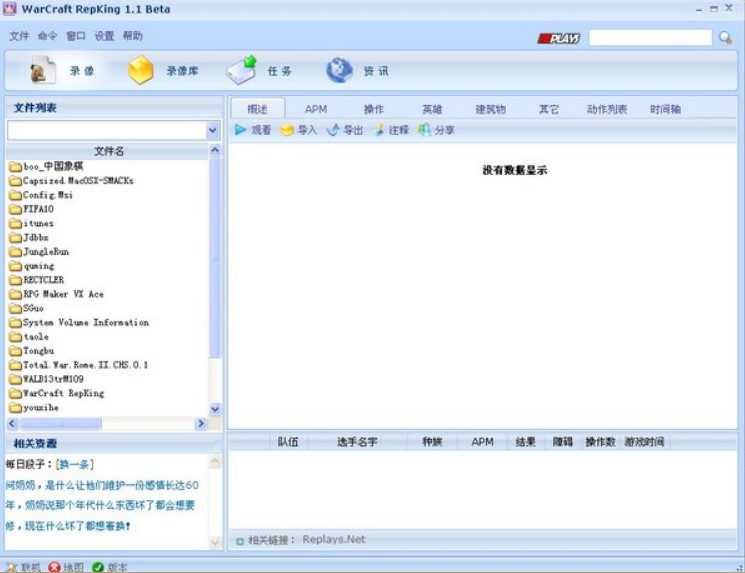Click the 联机 status bar icon
The height and width of the screenshot is (573, 745).
click(11, 567)
